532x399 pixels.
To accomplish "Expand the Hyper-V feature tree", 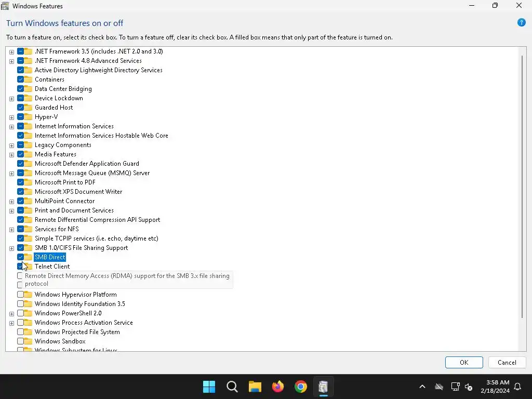I will [x=11, y=117].
